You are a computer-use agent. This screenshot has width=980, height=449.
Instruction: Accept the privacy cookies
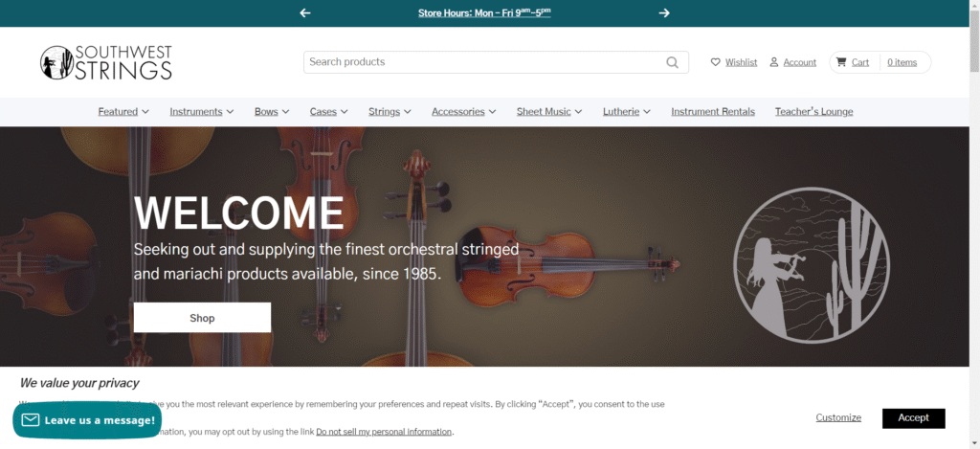[x=913, y=417]
